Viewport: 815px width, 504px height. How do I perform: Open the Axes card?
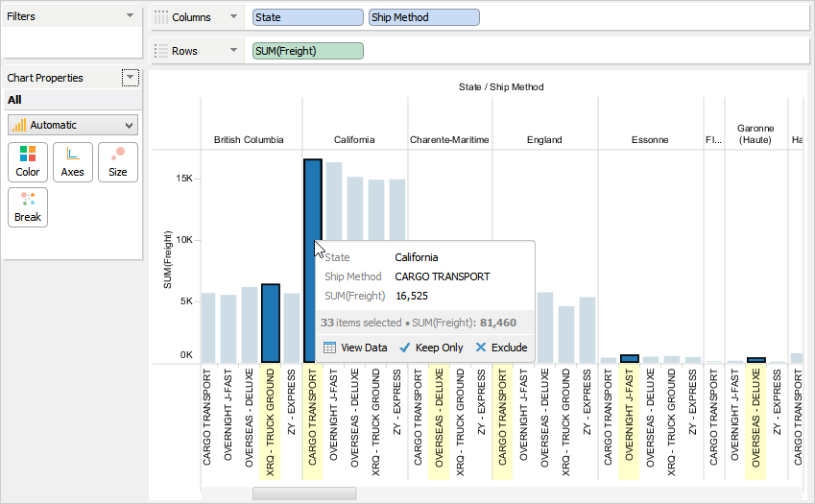(73, 162)
